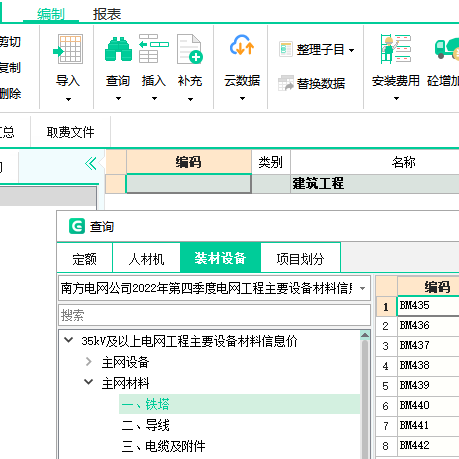Collapse the 35kV及以上电网工程 tree node
Viewport: 459px width, 459px height.
coord(69,340)
